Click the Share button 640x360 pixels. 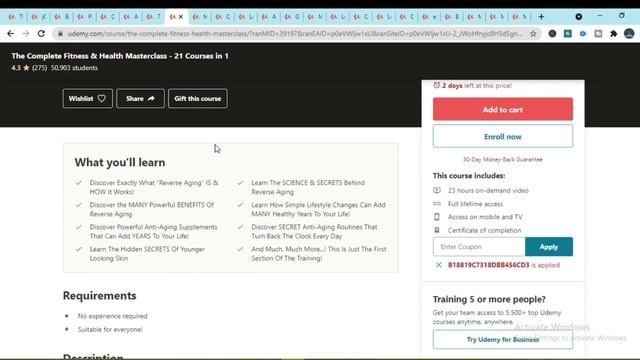pyautogui.click(x=140, y=98)
